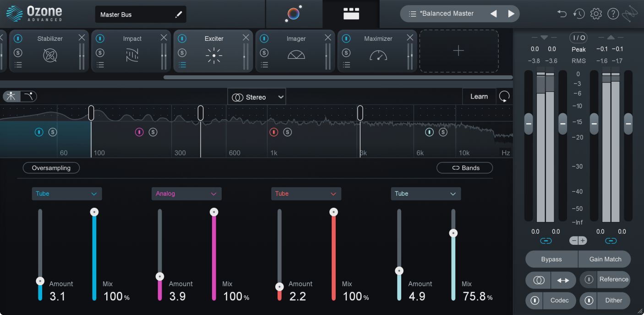Toggle the Codec preview power
Screen dimensions: 644x315
tap(535, 300)
